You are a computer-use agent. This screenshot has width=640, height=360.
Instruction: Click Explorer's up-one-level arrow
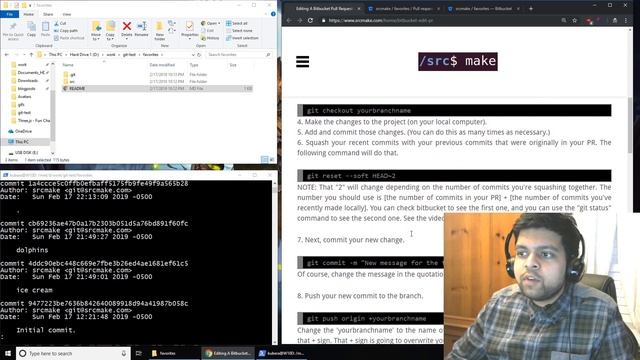31,54
